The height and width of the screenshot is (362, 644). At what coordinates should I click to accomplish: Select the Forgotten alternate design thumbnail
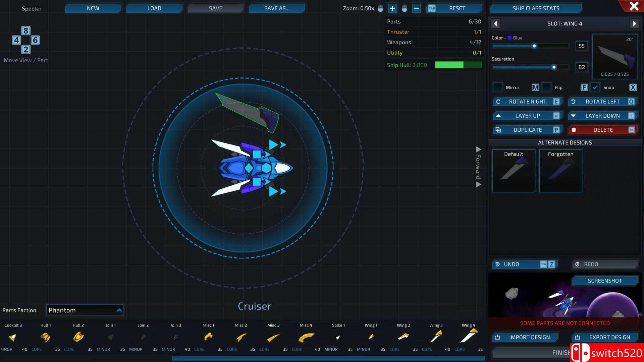click(560, 171)
